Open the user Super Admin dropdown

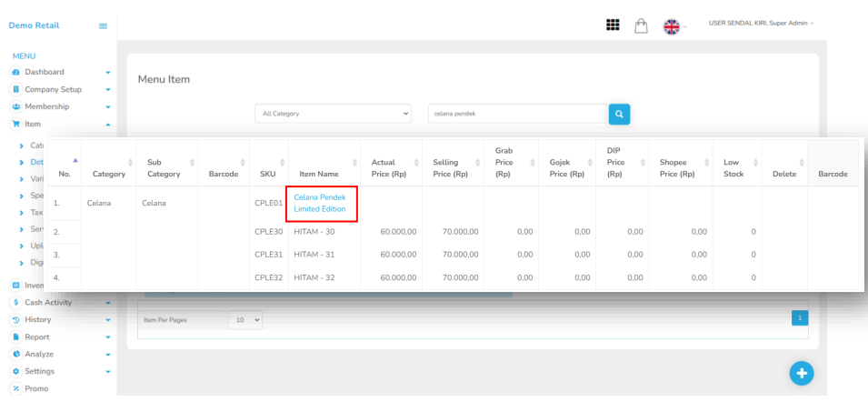tap(762, 23)
